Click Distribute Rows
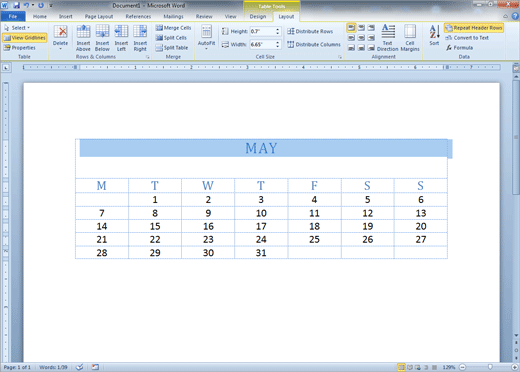 tap(310, 31)
